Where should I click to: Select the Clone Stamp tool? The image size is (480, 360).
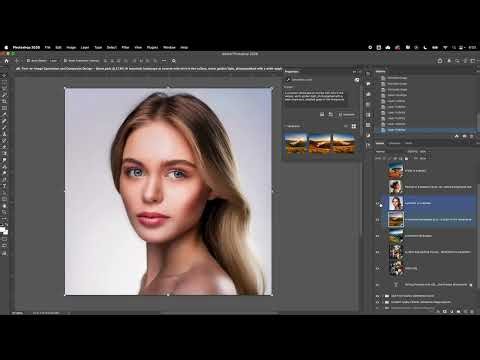pos(4,134)
